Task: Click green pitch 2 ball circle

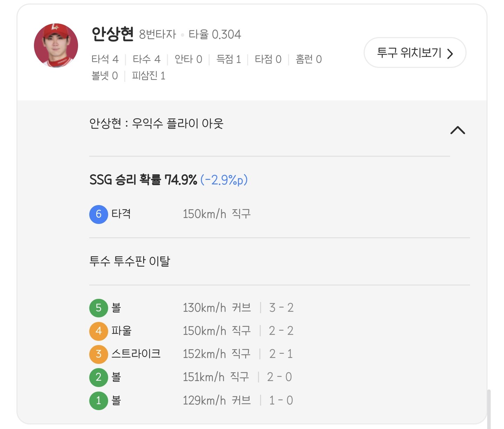Action: [99, 377]
